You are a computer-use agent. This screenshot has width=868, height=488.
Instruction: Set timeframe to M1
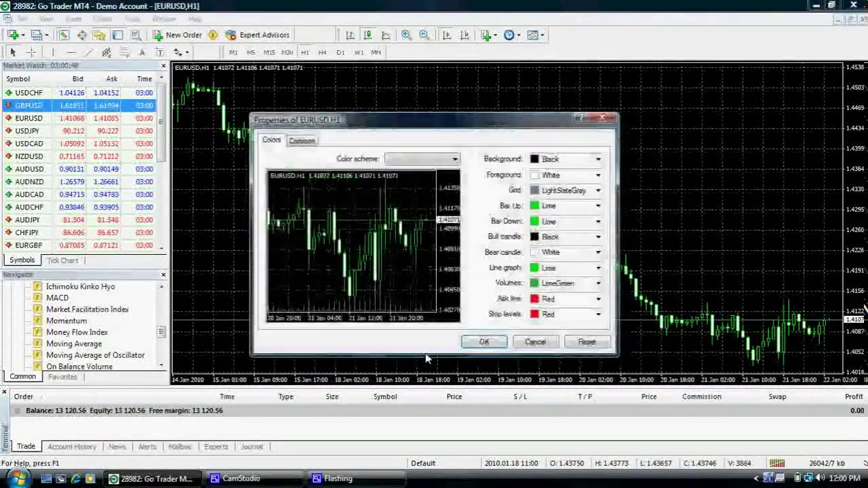pyautogui.click(x=233, y=52)
